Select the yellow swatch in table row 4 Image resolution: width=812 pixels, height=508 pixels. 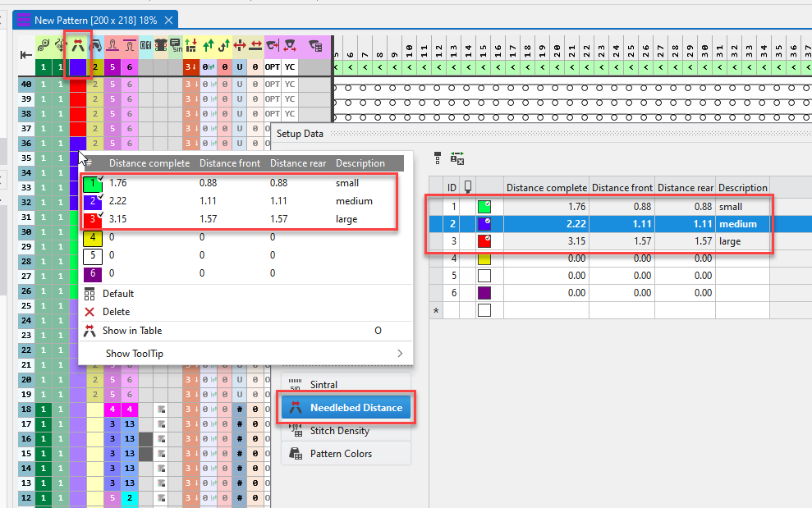(x=484, y=259)
